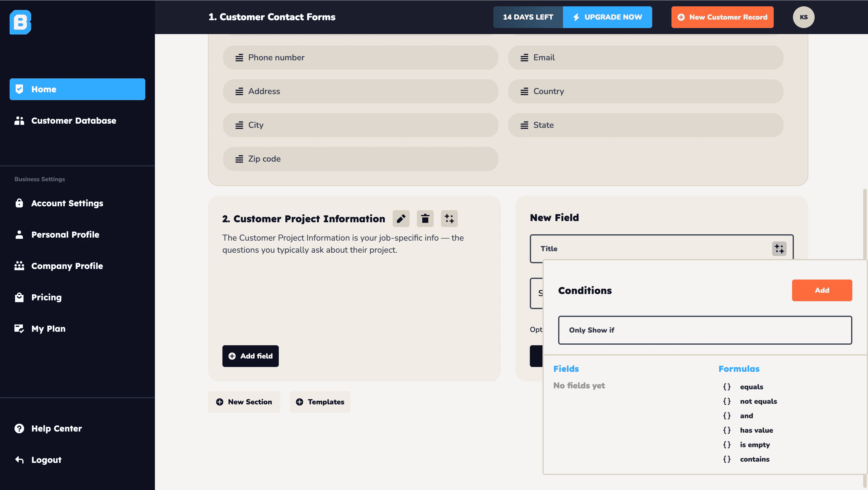This screenshot has width=868, height=490.
Task: Click sparkle AI icon beside section title
Action: 449,219
